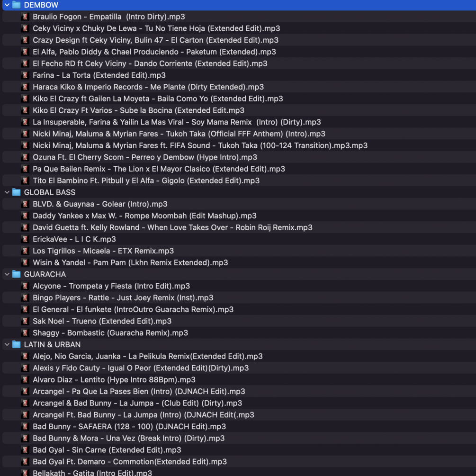The width and height of the screenshot is (476, 476).
Task: Select file name Tukoh Taka (100-124 Transition).mp3.mp3
Action: click(x=200, y=146)
